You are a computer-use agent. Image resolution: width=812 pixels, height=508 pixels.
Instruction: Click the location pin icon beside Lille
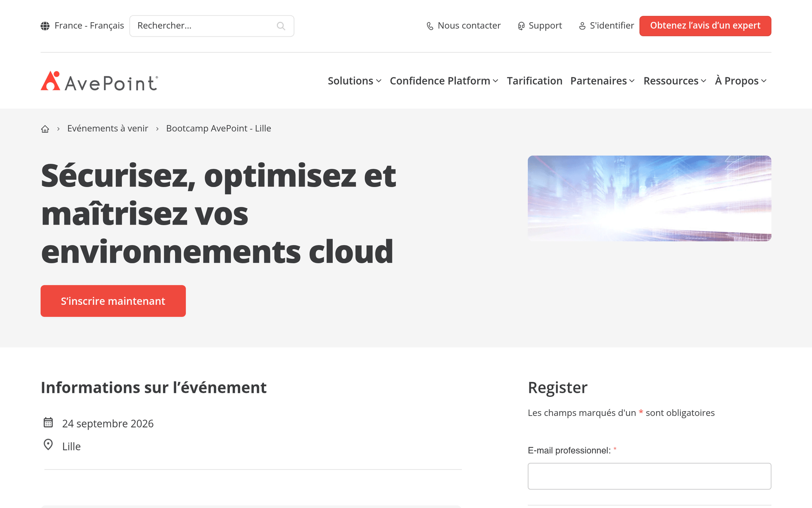48,445
